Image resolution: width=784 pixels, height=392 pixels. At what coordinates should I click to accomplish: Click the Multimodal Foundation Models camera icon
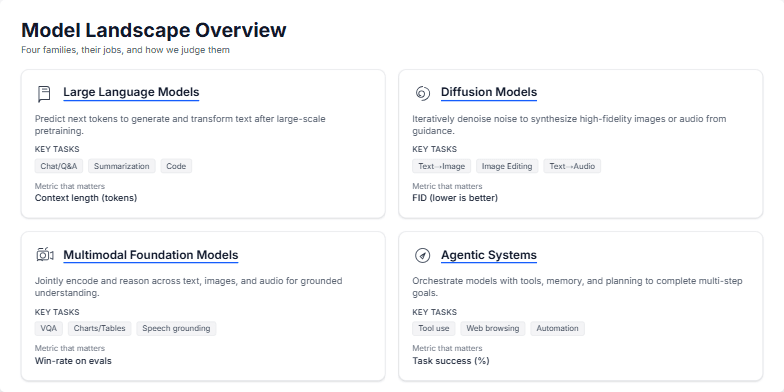(x=45, y=255)
